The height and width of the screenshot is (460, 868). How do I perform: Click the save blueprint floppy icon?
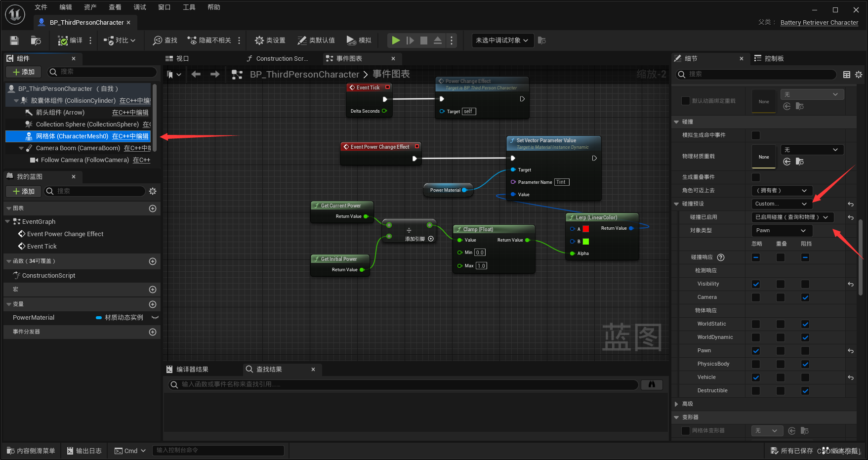point(14,41)
